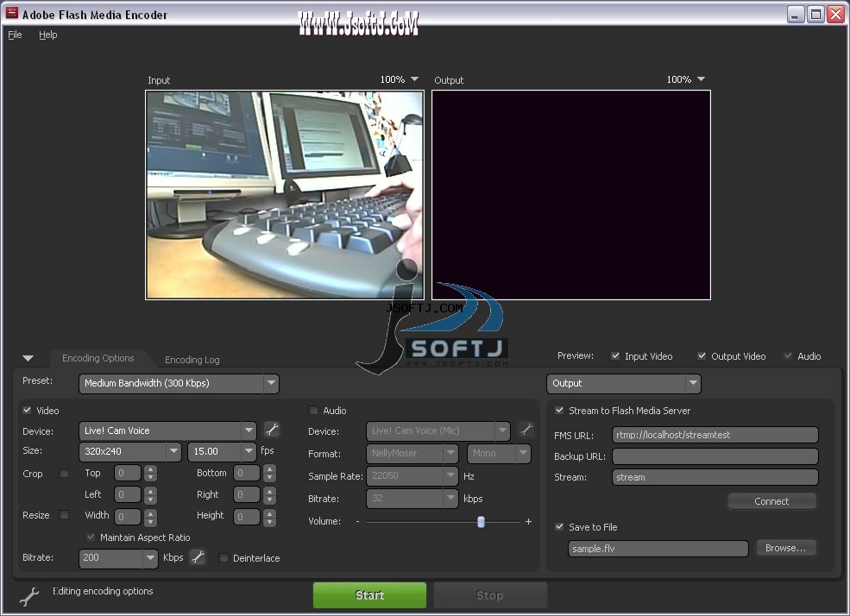The width and height of the screenshot is (850, 616).
Task: Toggle Input Video preview checkbox
Action: coord(615,356)
